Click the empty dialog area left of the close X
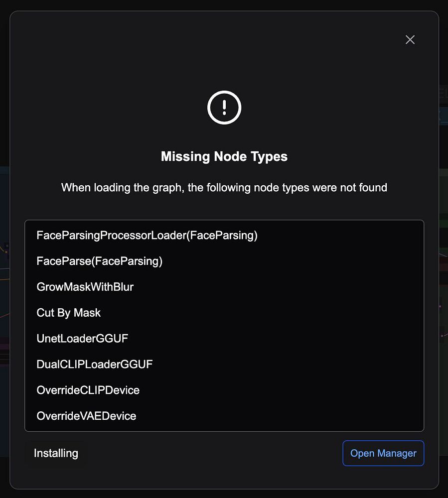Image resolution: width=448 pixels, height=498 pixels. pyautogui.click(x=299, y=40)
